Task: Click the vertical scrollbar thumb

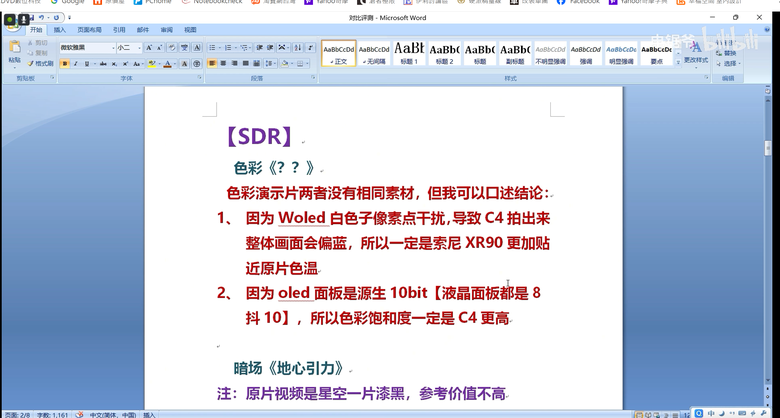Action: coord(768,148)
